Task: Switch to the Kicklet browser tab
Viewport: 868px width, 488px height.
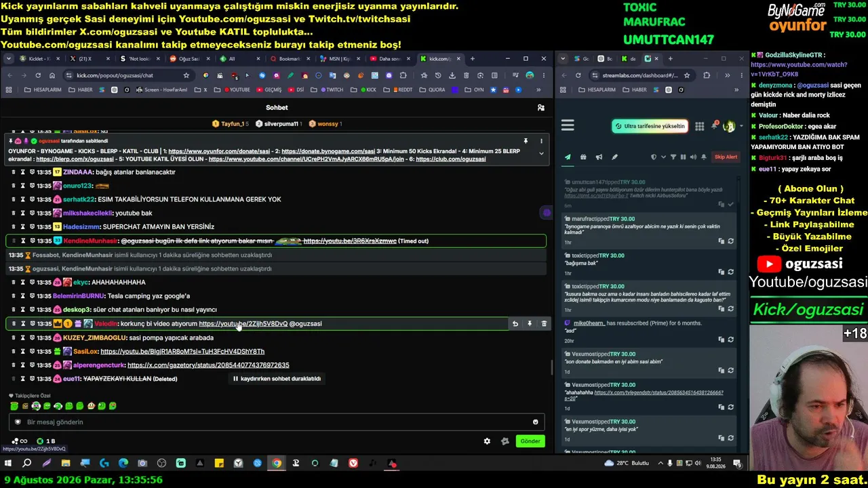Action: [39, 59]
